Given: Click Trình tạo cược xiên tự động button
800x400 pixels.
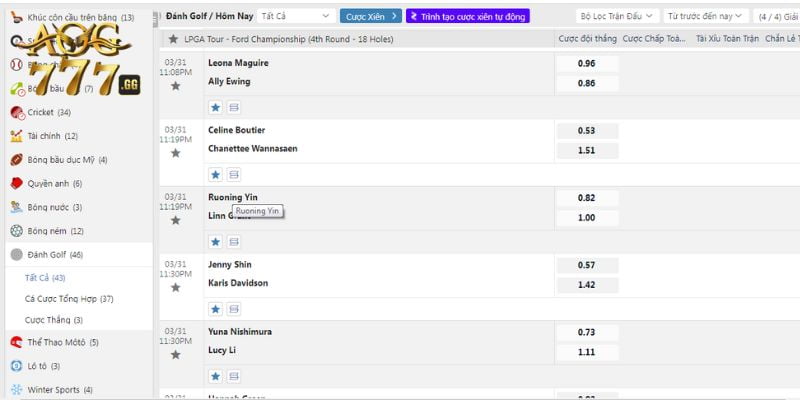Looking at the screenshot, I should coord(468,16).
